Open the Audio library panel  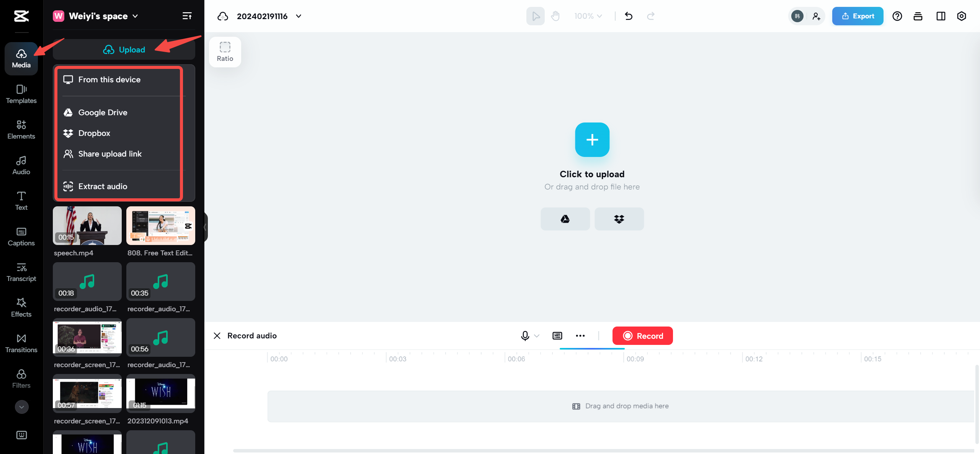tap(21, 165)
